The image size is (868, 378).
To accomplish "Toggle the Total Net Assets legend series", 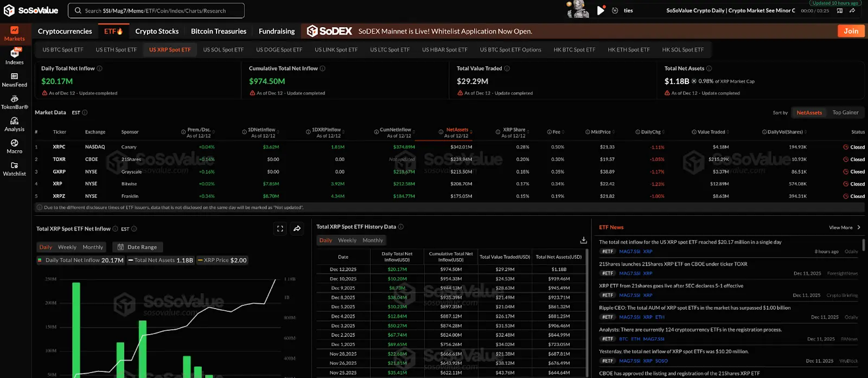I will point(161,260).
